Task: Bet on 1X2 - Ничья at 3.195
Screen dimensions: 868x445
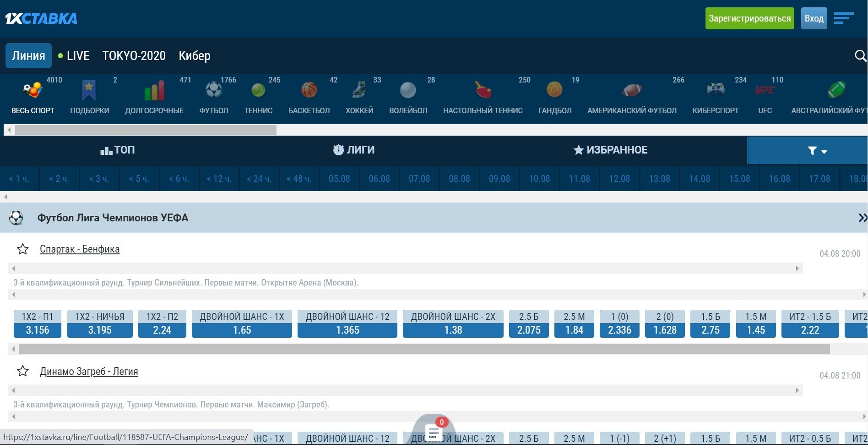Action: (100, 324)
